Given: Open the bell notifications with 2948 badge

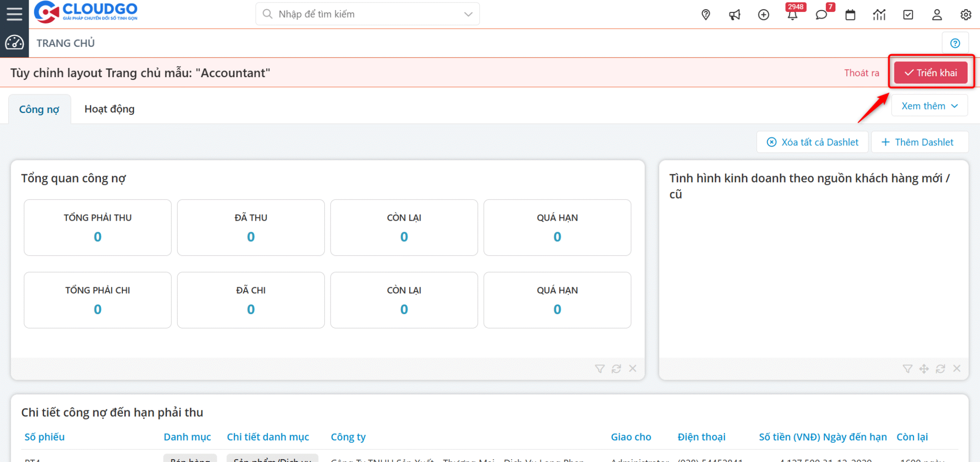Looking at the screenshot, I should (x=793, y=15).
